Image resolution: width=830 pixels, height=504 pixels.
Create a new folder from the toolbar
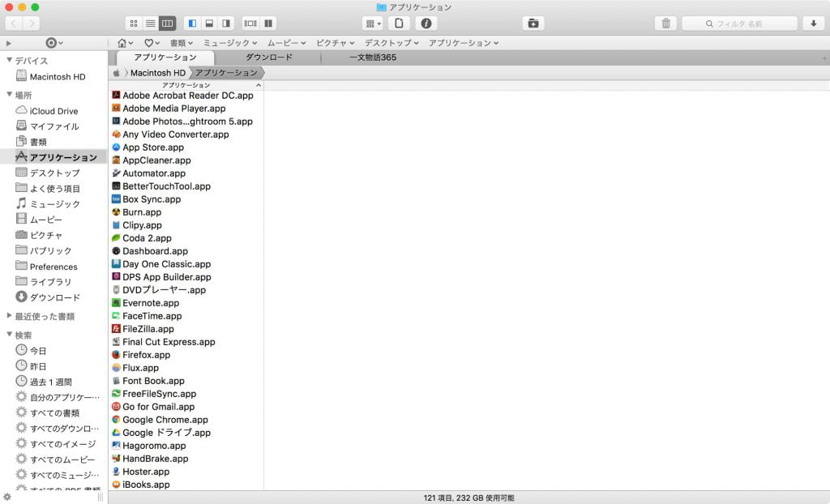tap(533, 23)
